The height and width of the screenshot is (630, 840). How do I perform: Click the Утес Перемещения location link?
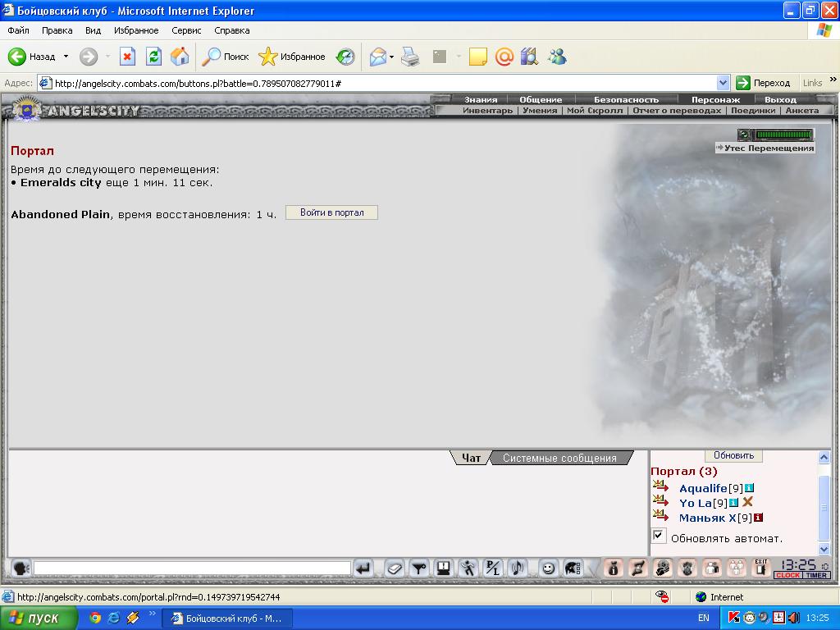pyautogui.click(x=765, y=148)
